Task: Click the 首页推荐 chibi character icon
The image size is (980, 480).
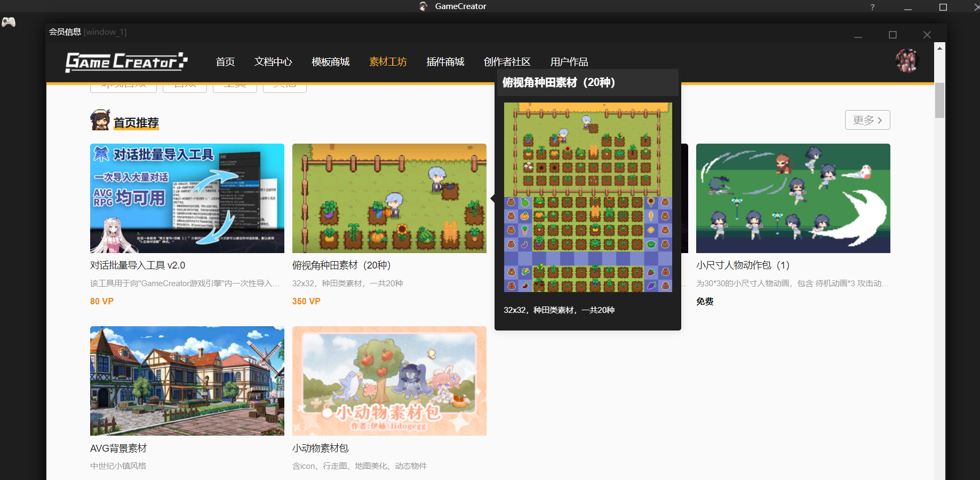Action: pos(100,120)
